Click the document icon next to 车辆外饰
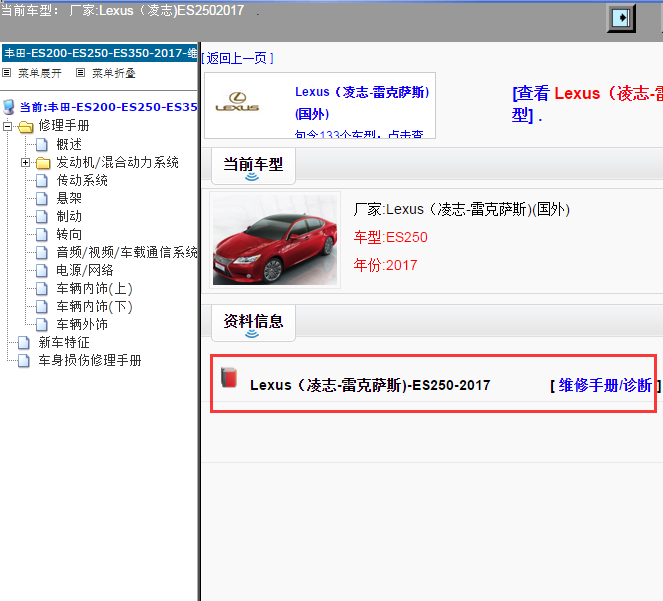The image size is (663, 601). tap(41, 324)
